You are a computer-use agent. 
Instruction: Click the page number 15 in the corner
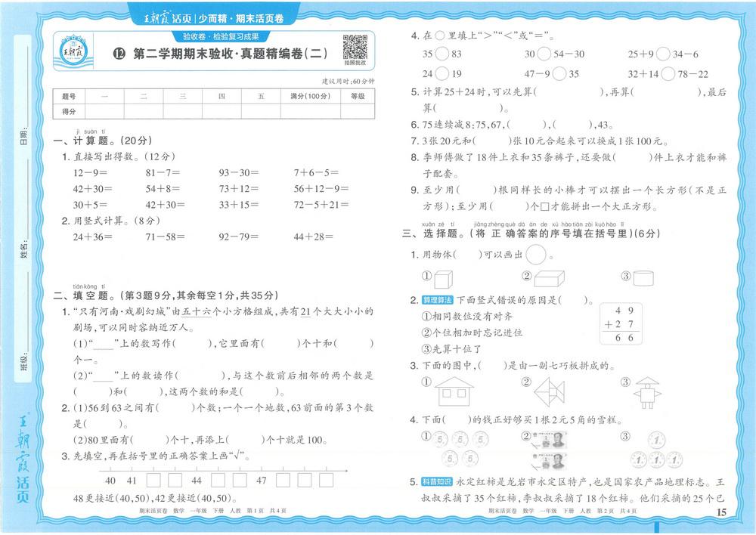(721, 512)
